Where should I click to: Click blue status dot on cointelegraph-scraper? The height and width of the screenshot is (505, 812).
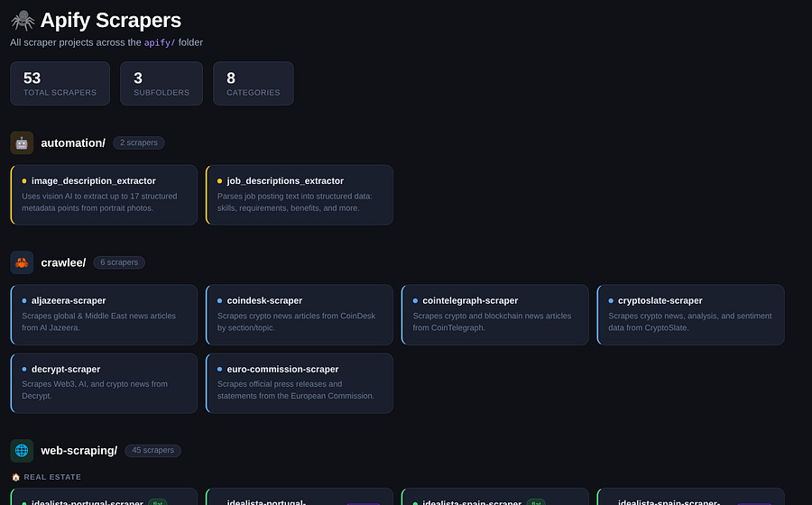click(x=415, y=300)
